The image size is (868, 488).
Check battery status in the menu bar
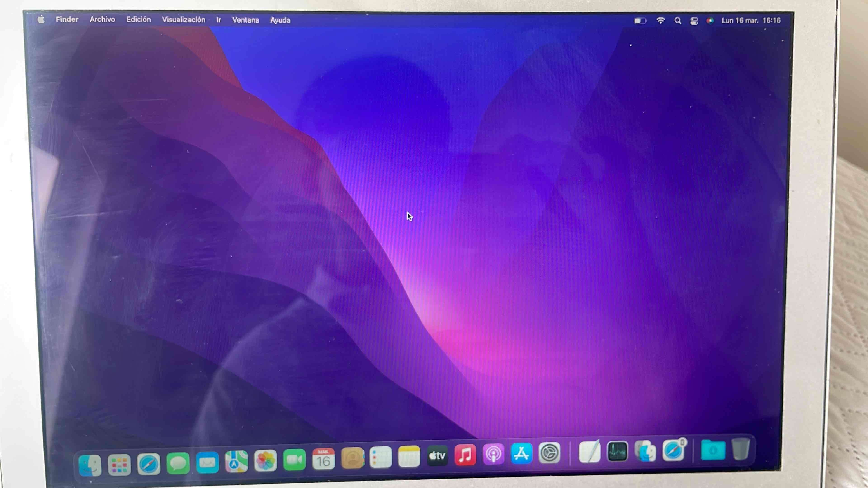(640, 21)
